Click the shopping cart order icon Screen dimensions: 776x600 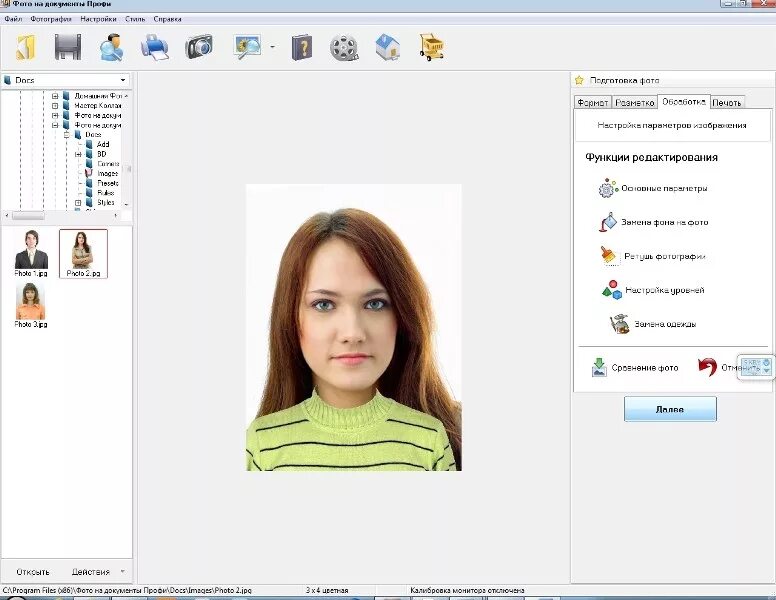click(x=432, y=48)
